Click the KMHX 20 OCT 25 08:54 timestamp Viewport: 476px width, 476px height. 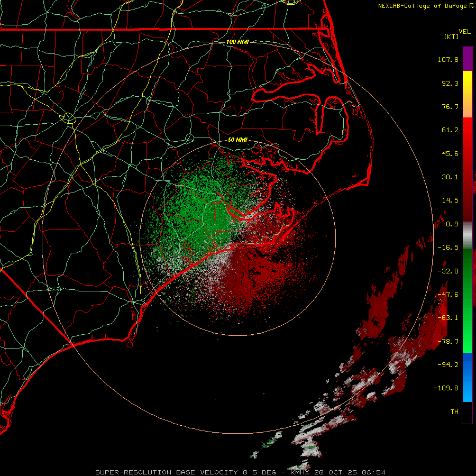coord(338,472)
